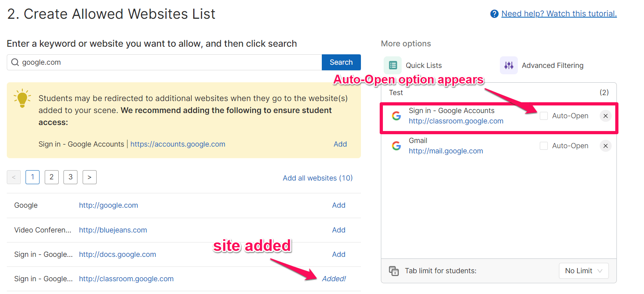Click Quick Lists label

click(x=424, y=66)
